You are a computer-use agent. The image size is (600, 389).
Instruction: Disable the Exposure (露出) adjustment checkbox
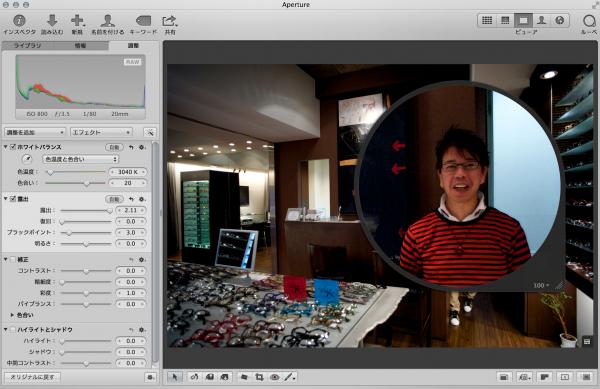click(x=13, y=199)
